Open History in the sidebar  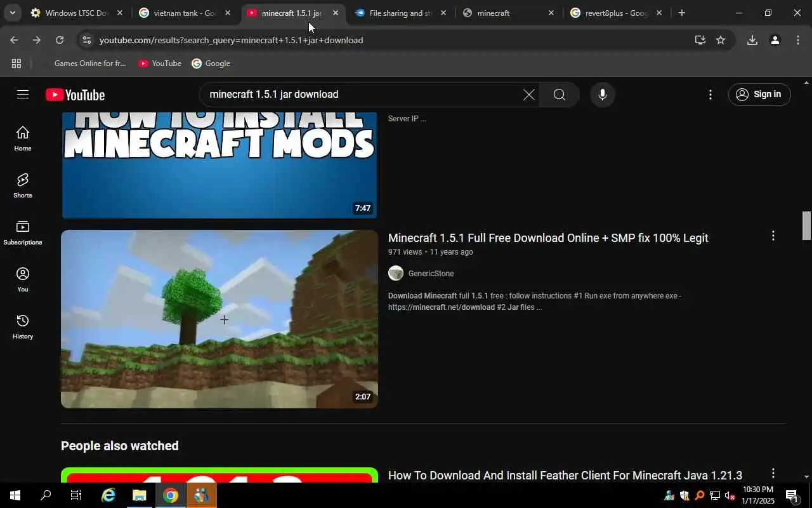(23, 326)
